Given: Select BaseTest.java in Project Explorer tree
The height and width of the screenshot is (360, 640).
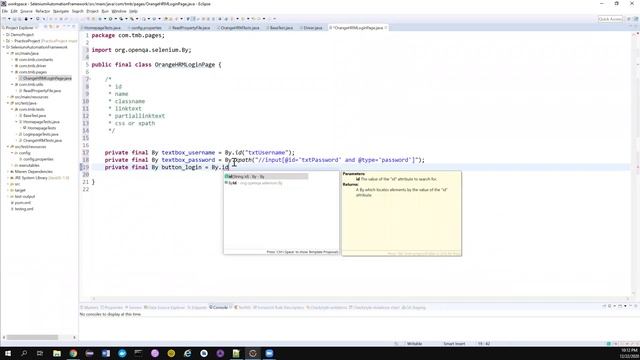Looking at the screenshot, I should click(34, 116).
